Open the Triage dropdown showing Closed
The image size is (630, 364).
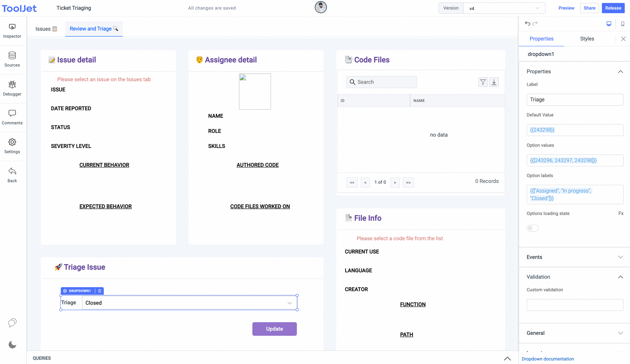(189, 303)
